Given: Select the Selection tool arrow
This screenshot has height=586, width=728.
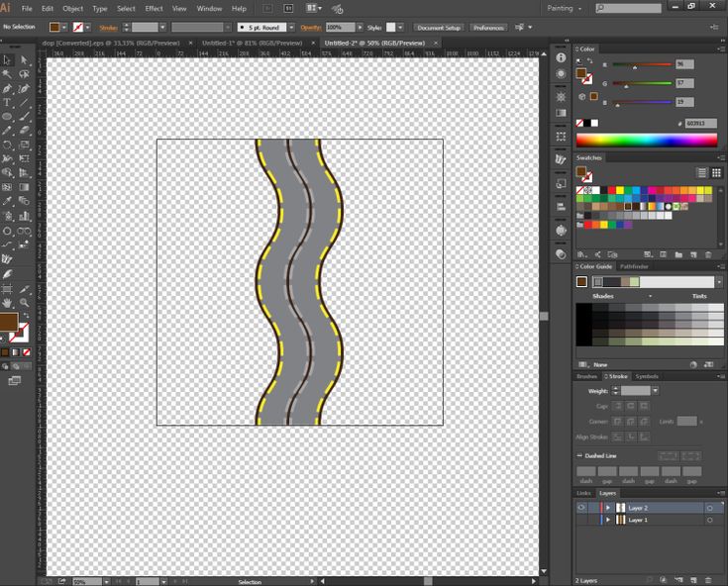Looking at the screenshot, I should pos(7,59).
